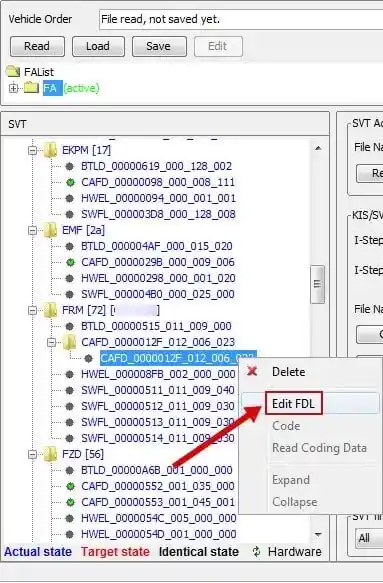Image resolution: width=383 pixels, height=583 pixels.
Task: Click the SVT tree scrollbar thumb
Action: pyautogui.click(x=318, y=284)
